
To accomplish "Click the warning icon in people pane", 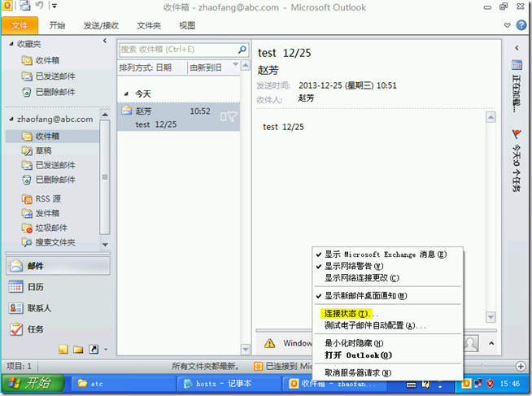I will coord(270,343).
